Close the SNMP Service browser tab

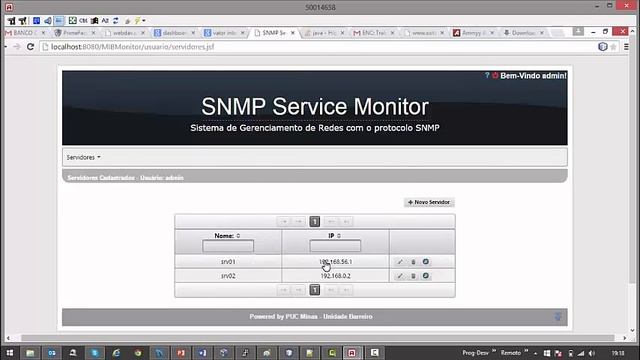point(293,33)
